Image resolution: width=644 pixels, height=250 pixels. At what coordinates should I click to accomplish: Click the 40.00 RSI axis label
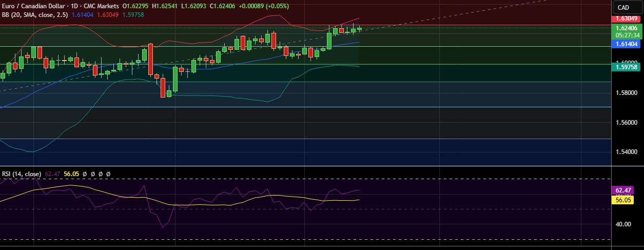tap(623, 224)
